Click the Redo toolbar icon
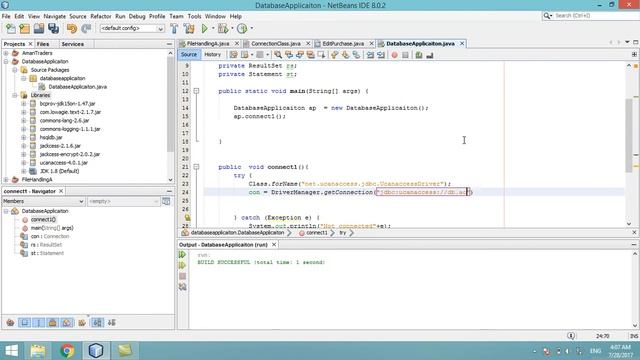The image size is (640, 360). point(86,29)
